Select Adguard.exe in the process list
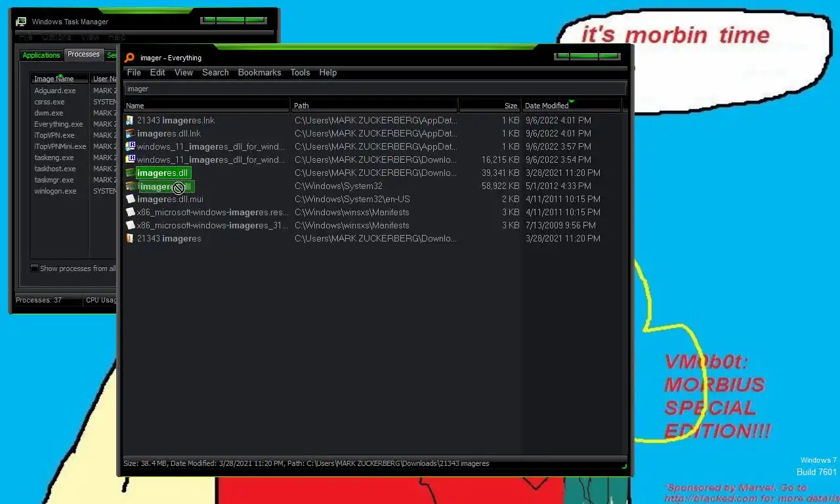840x504 pixels. tap(55, 91)
